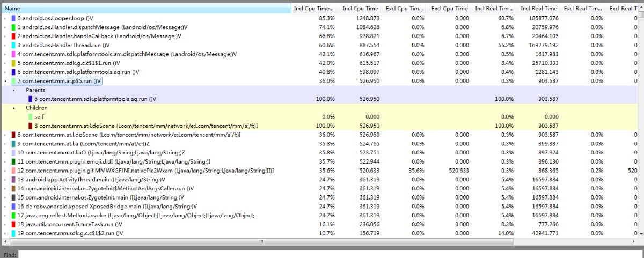Viewport: 644px width, 258px height.
Task: Click pink swatch of 4 platformtools.am.dispatchMessage
Action: click(x=13, y=54)
